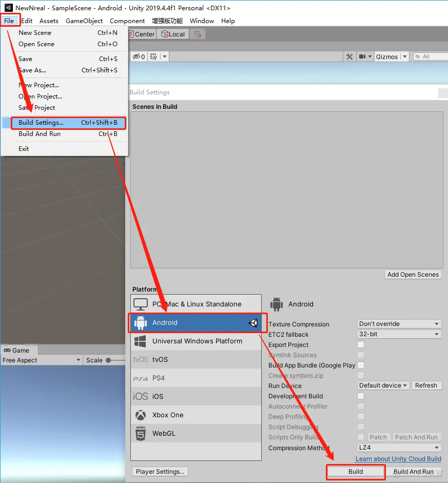Open the Edit menu
The width and height of the screenshot is (448, 483).
pos(27,21)
